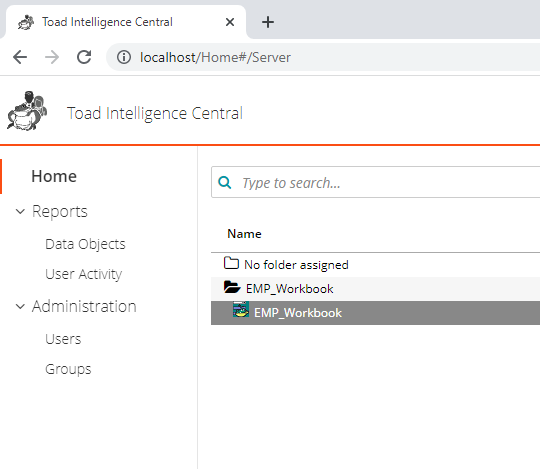
Task: Click the Toad Intelligence Central header title
Action: coord(155,114)
